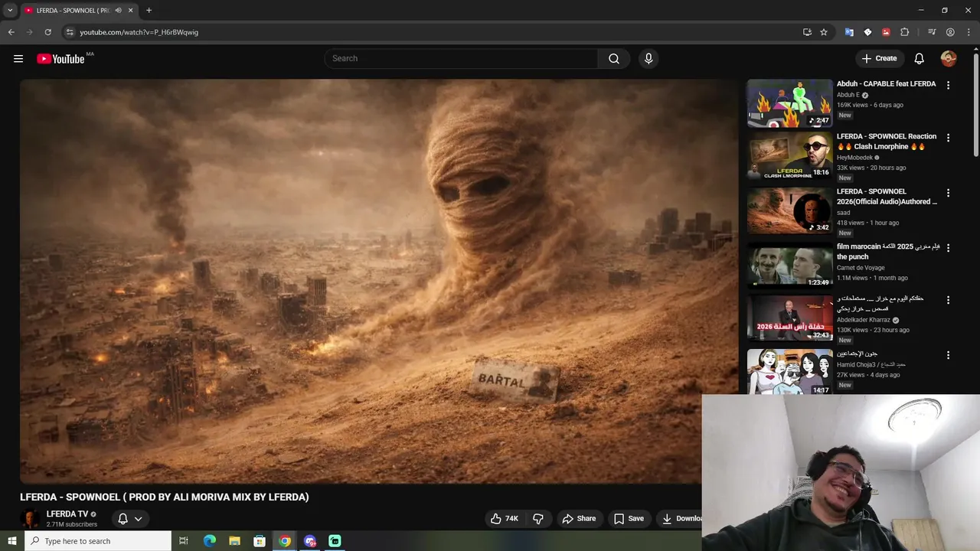Mute the tab via speaker icon
This screenshot has width=980, height=551.
pos(118,11)
